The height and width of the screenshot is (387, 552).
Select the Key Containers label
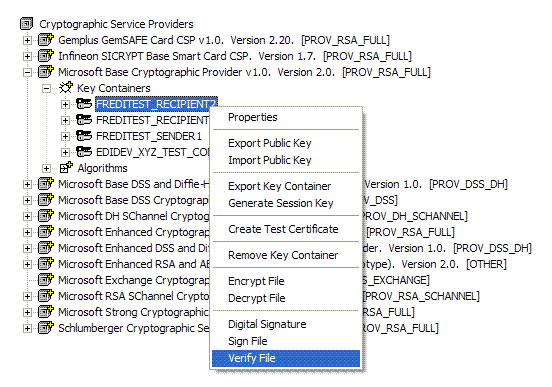tap(114, 88)
